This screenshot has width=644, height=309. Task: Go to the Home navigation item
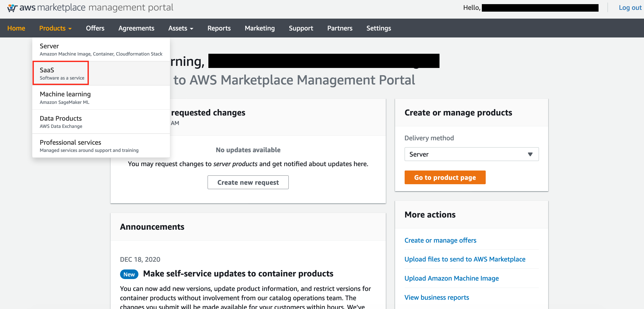[16, 28]
